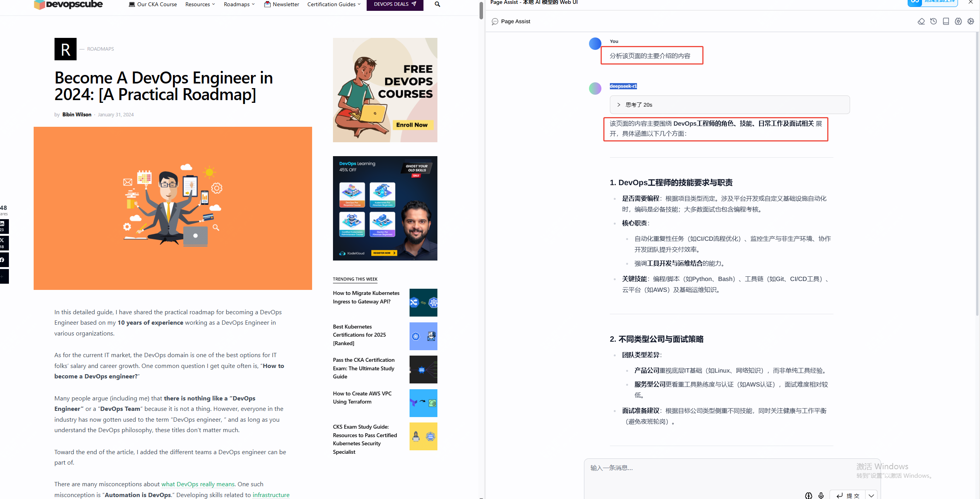
Task: Open 'what DevOps really means' link
Action: click(198, 484)
